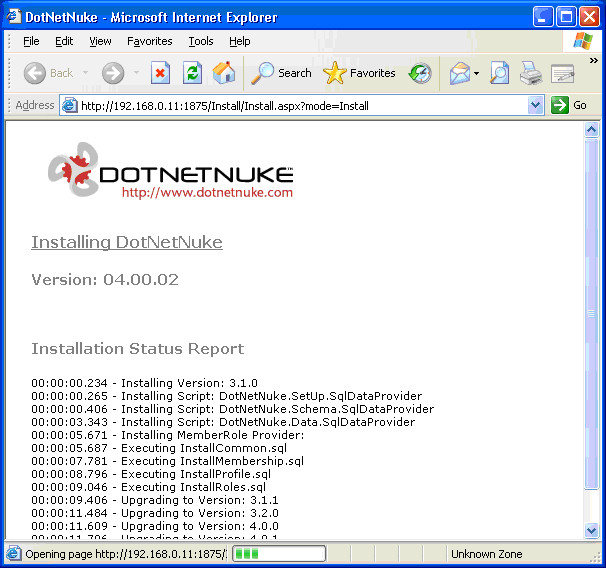Open the Favorites menu
This screenshot has height=568, width=606.
click(x=150, y=41)
